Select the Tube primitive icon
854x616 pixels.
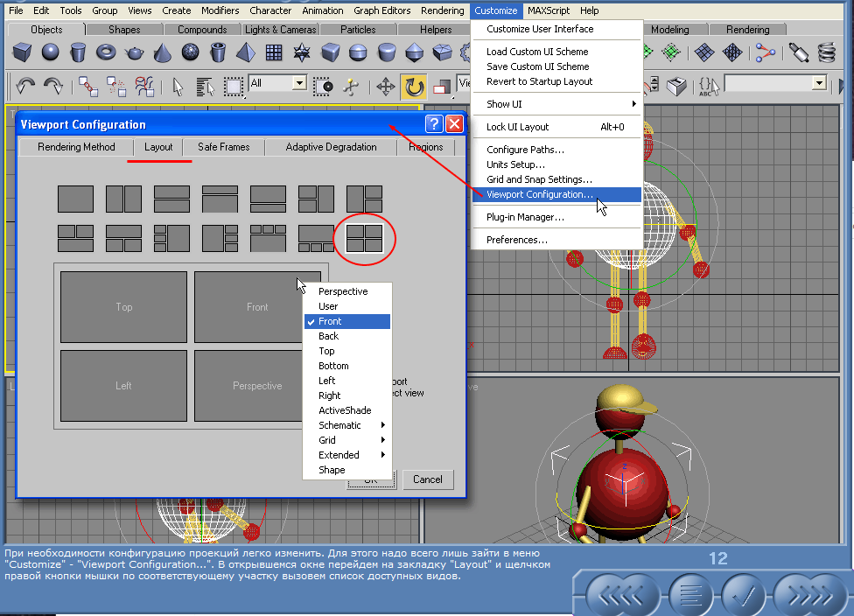[218, 52]
